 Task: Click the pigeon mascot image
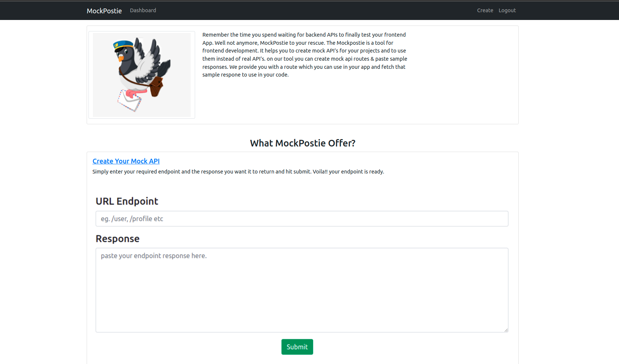tap(141, 74)
